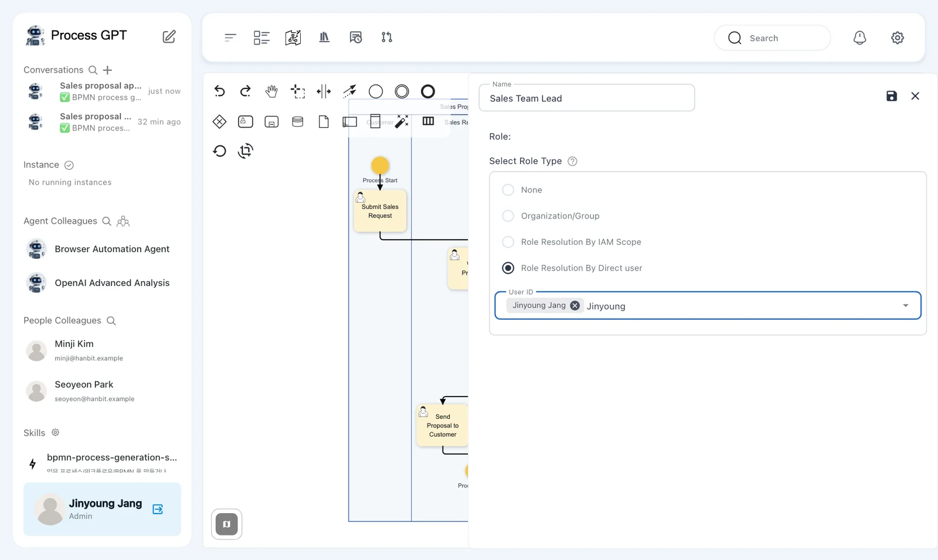938x560 pixels.
Task: Click the Send Proposal to Customer task
Action: tap(443, 425)
